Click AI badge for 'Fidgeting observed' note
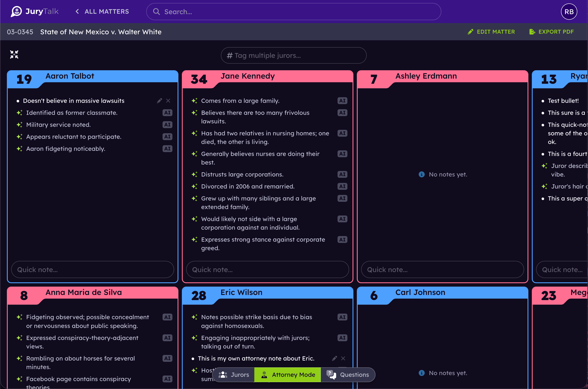This screenshot has width=588, height=389. click(167, 317)
